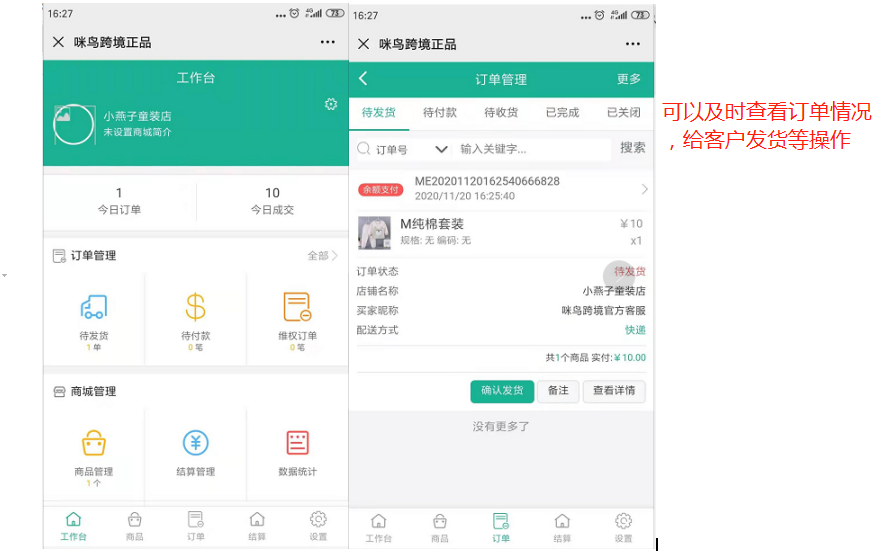This screenshot has width=895, height=551.
Task: Select 商品 in left bottom navigation
Action: coord(135,526)
